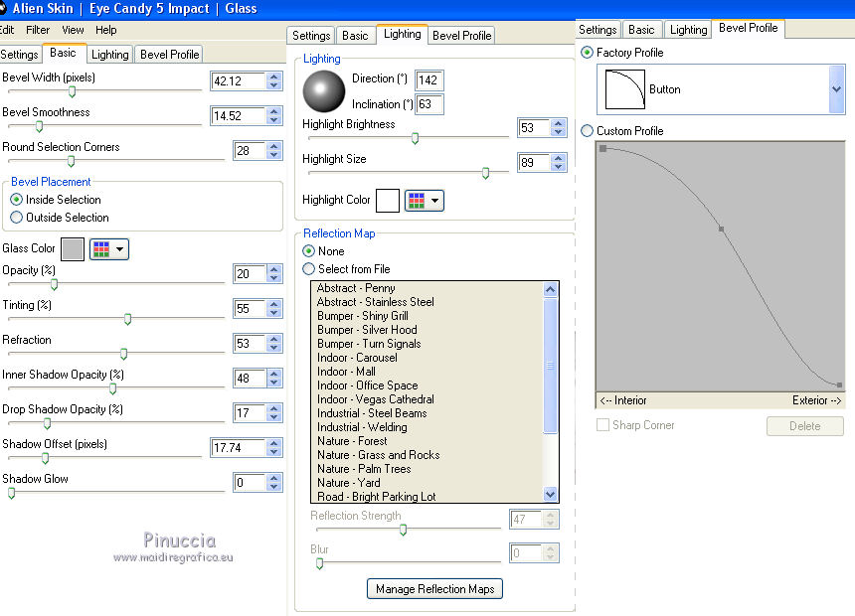The height and width of the screenshot is (616, 855).
Task: Open the Help menu
Action: coord(105,31)
